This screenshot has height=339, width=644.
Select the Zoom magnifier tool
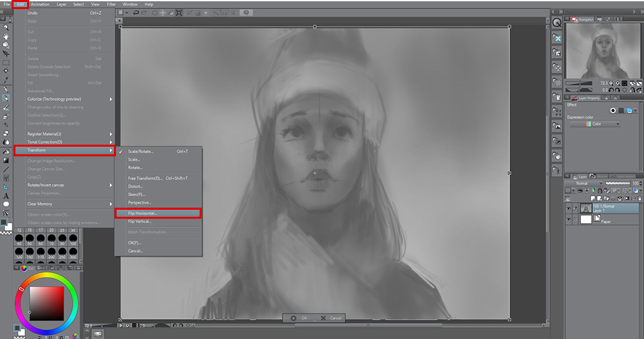[x=6, y=28]
